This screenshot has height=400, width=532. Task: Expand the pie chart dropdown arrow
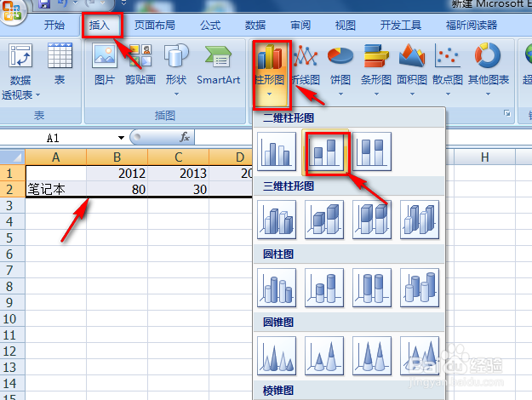pyautogui.click(x=340, y=94)
